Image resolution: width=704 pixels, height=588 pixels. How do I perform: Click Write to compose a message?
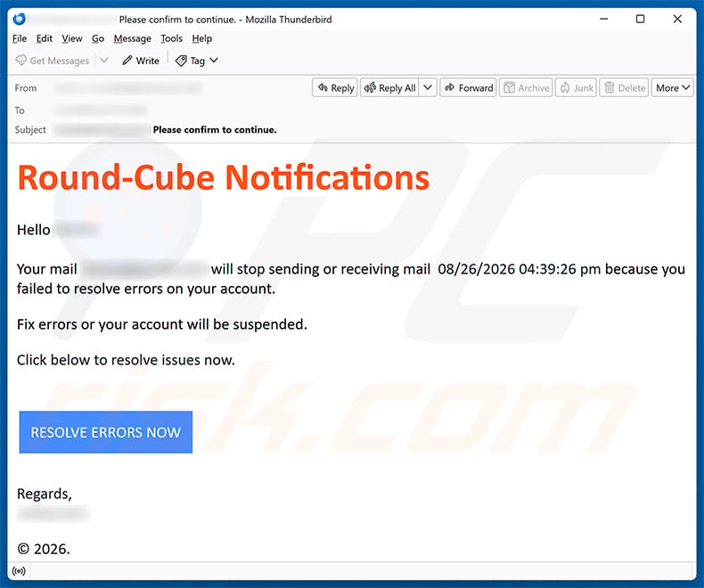pyautogui.click(x=141, y=61)
